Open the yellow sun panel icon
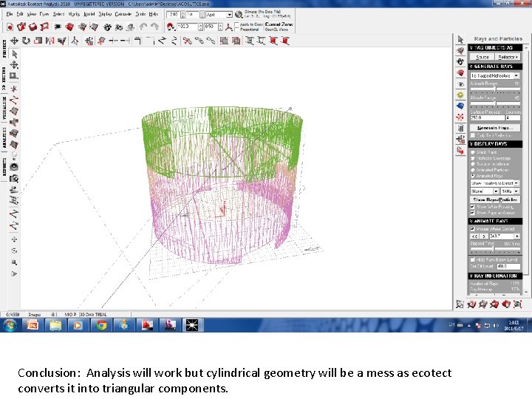The width and height of the screenshot is (532, 399). (x=460, y=95)
